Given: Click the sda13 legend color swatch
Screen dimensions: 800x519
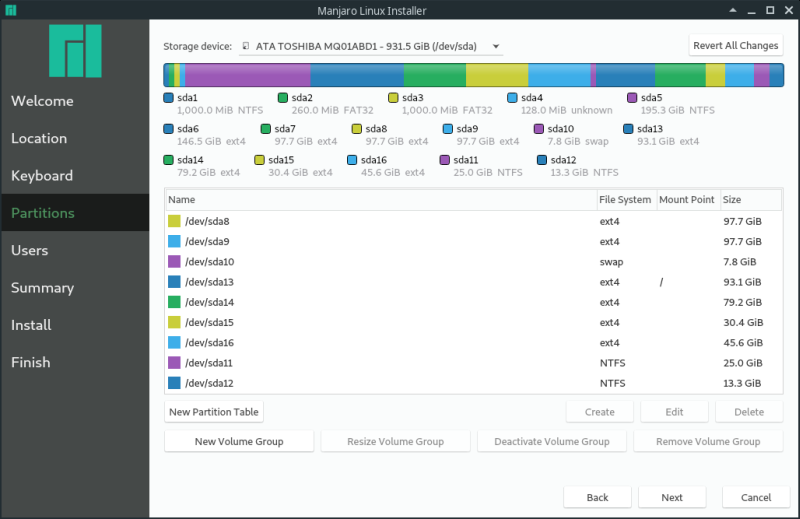Looking at the screenshot, I should [628, 129].
